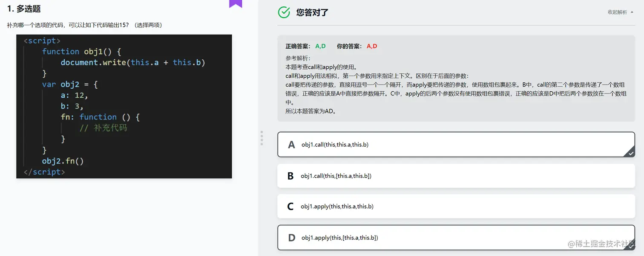The height and width of the screenshot is (256, 644).
Task: Click the code snippet image
Action: [x=124, y=106]
